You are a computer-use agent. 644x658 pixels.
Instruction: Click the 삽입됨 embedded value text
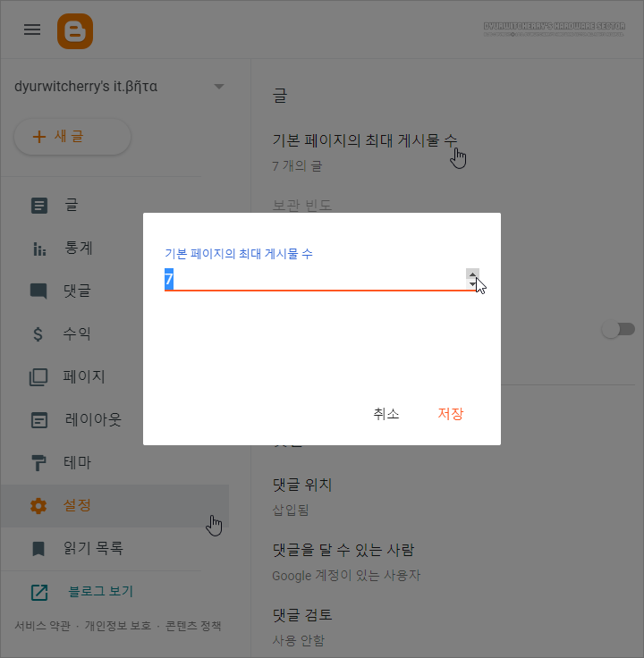pos(291,510)
